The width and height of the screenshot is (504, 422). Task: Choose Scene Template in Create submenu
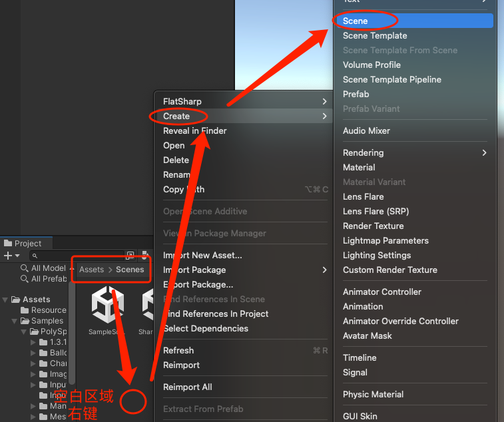coord(414,36)
